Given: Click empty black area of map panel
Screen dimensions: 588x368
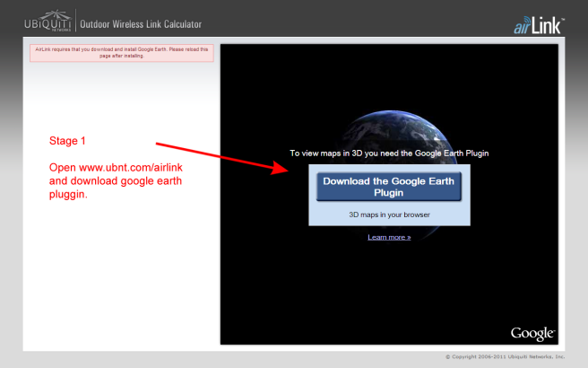Looking at the screenshot, I should pos(287,287).
